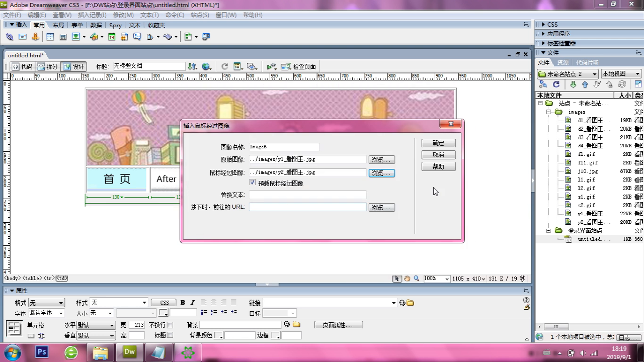Open the 垂直 vertical alignment dropdown
Screen dimensions: 644x362
96,335
